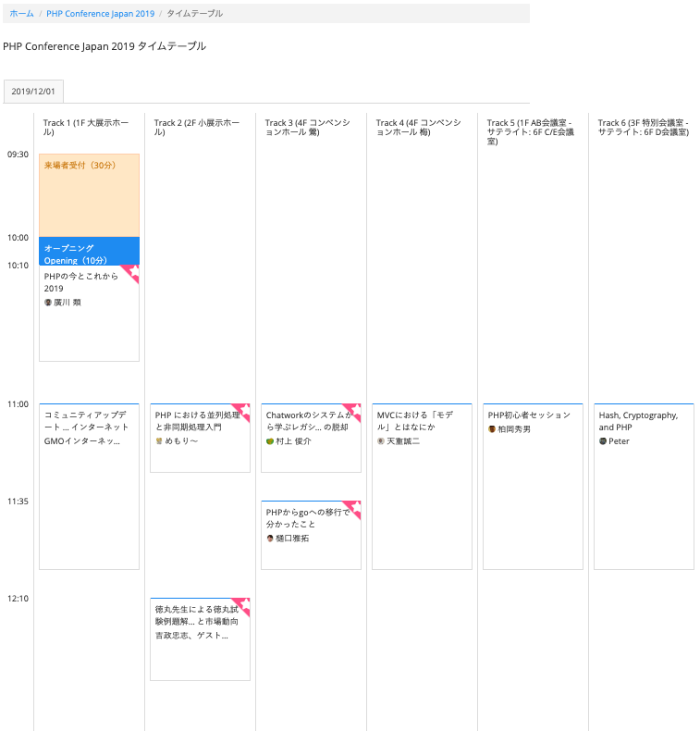Open the オープニング Opening（10分）block
This screenshot has height=731, width=700.
click(89, 252)
